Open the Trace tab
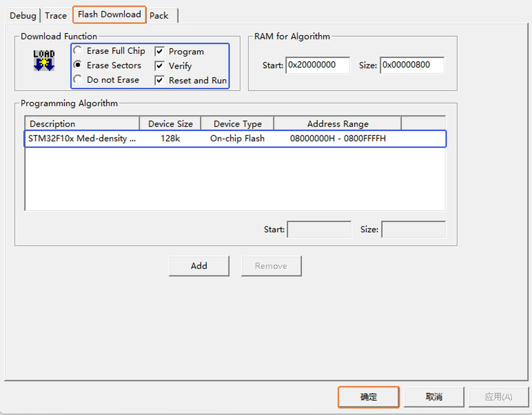The image size is (532, 415). point(56,16)
